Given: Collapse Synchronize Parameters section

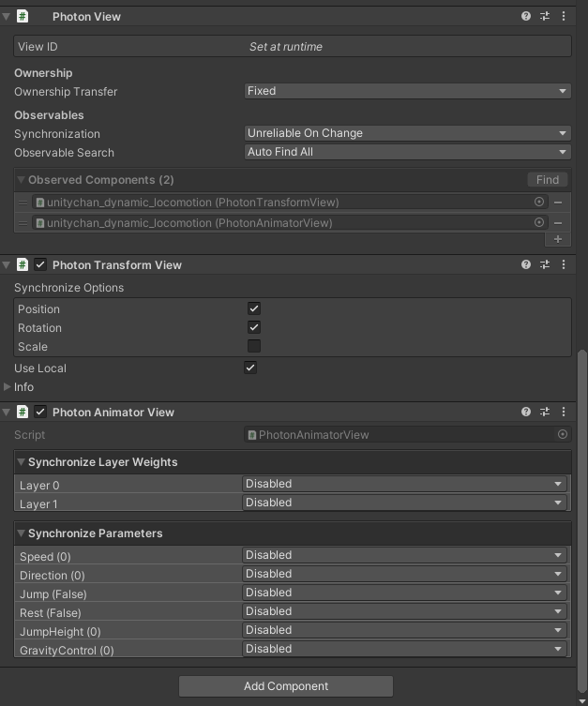Looking at the screenshot, I should tap(21, 533).
